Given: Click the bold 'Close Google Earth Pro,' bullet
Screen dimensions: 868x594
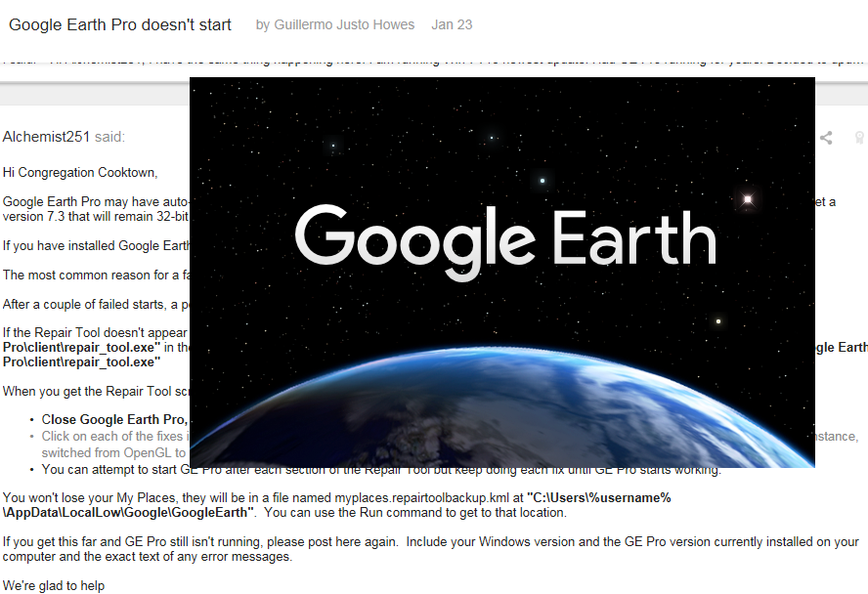Looking at the screenshot, I should [x=115, y=420].
